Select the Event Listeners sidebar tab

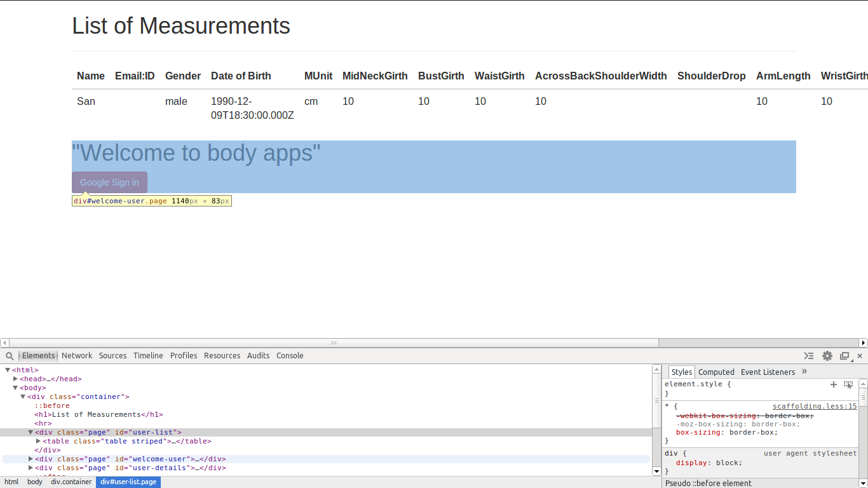coord(768,372)
